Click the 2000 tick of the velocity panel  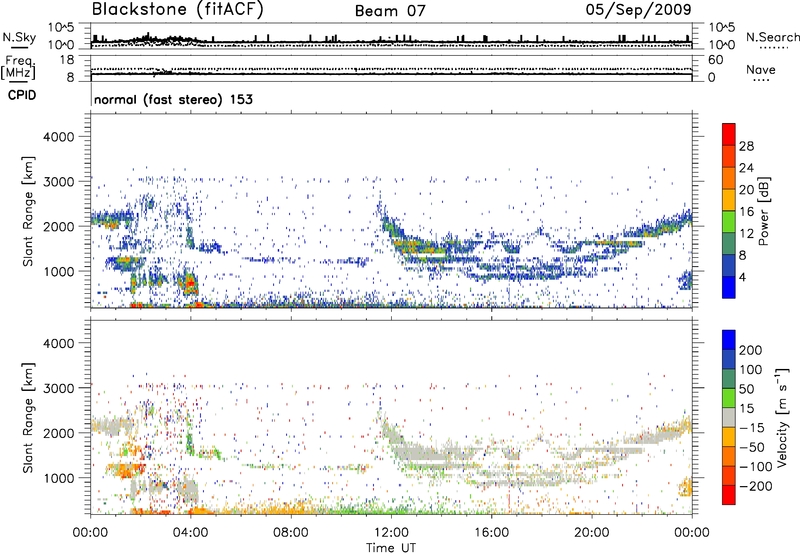tap(59, 433)
